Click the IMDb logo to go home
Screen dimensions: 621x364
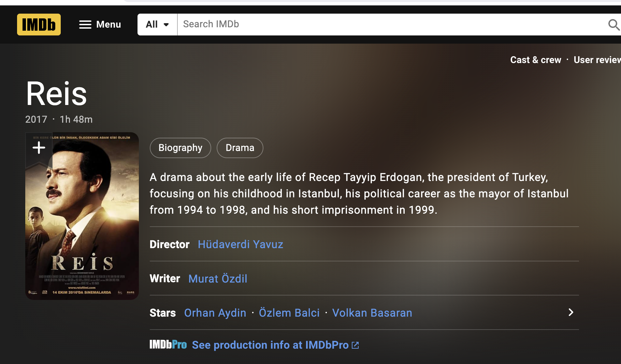[x=39, y=25]
